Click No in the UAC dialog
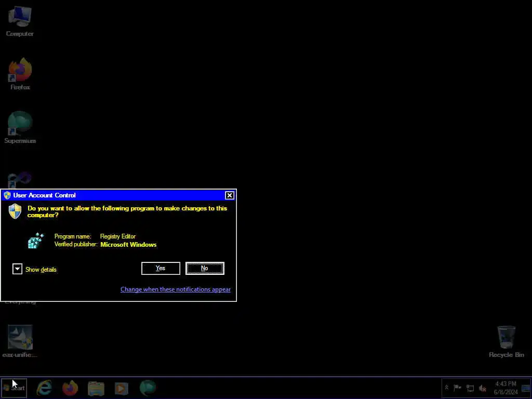532x399 pixels. 205,268
